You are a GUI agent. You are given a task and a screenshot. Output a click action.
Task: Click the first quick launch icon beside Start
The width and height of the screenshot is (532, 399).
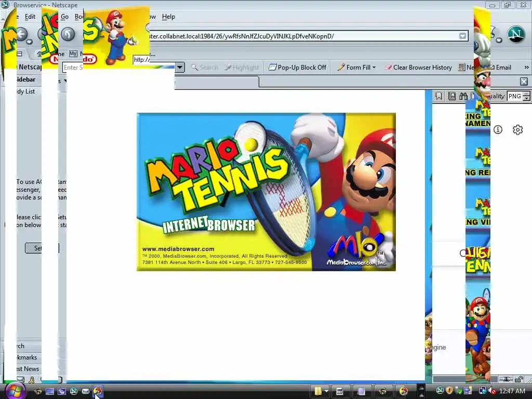(37, 391)
